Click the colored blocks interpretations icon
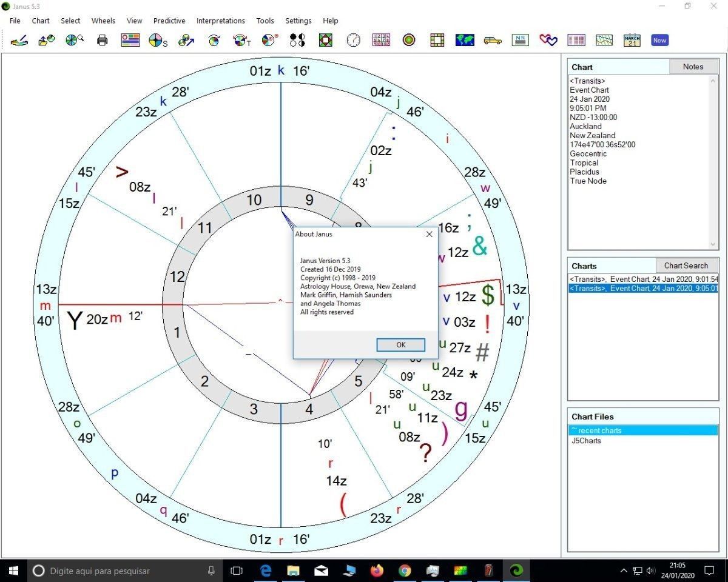 (130, 41)
